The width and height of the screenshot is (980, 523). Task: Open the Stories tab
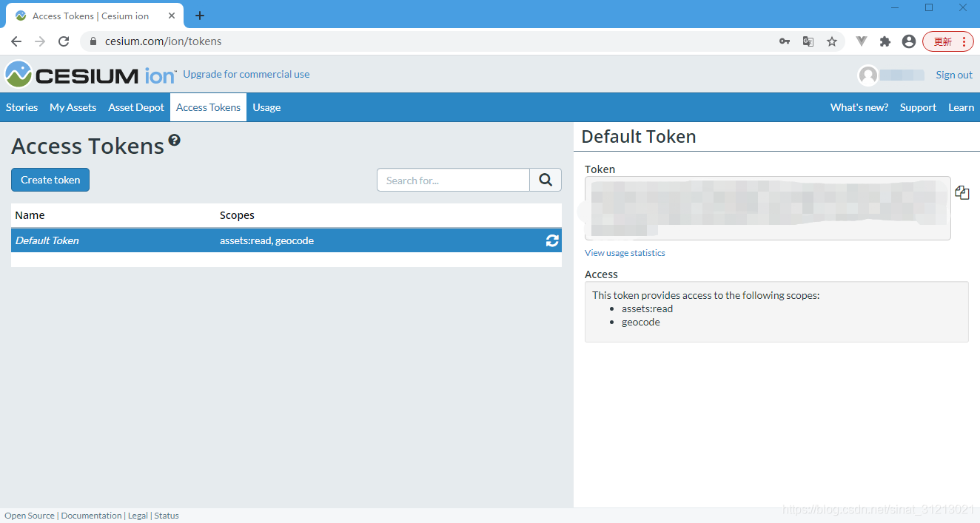[x=22, y=107]
